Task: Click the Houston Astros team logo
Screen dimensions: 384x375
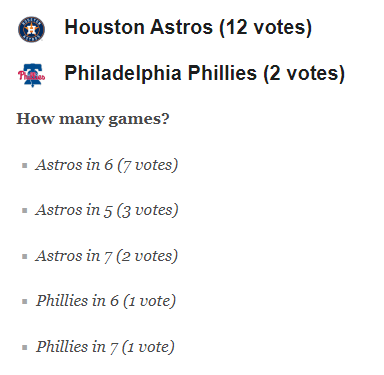Action: point(31,29)
